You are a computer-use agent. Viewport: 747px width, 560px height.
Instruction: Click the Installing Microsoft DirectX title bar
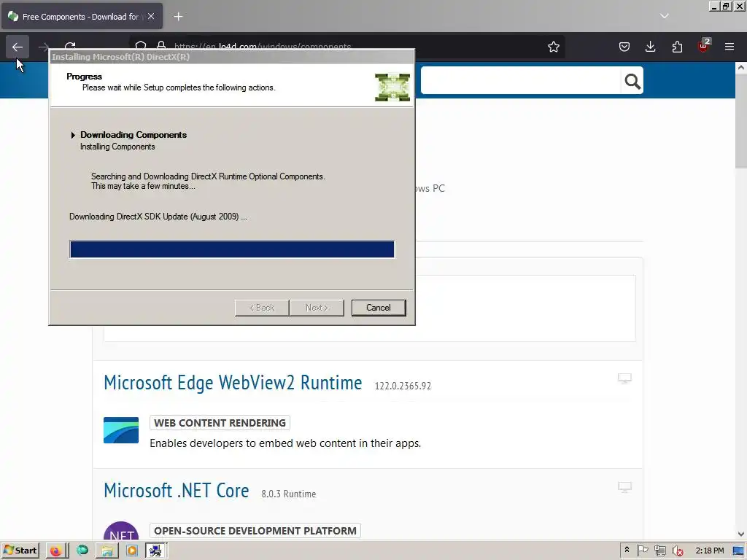point(231,57)
